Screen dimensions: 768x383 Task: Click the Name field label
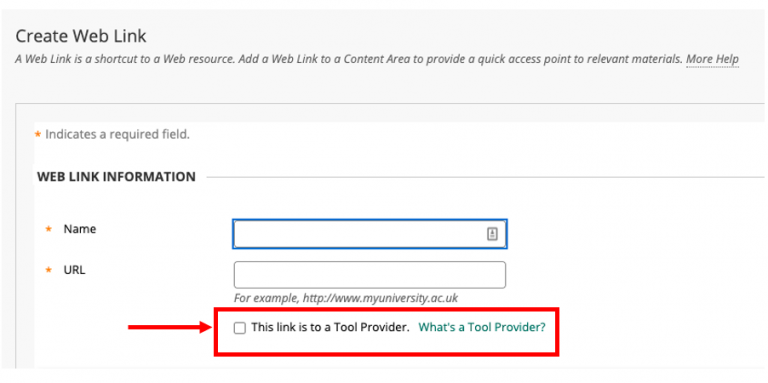(80, 229)
